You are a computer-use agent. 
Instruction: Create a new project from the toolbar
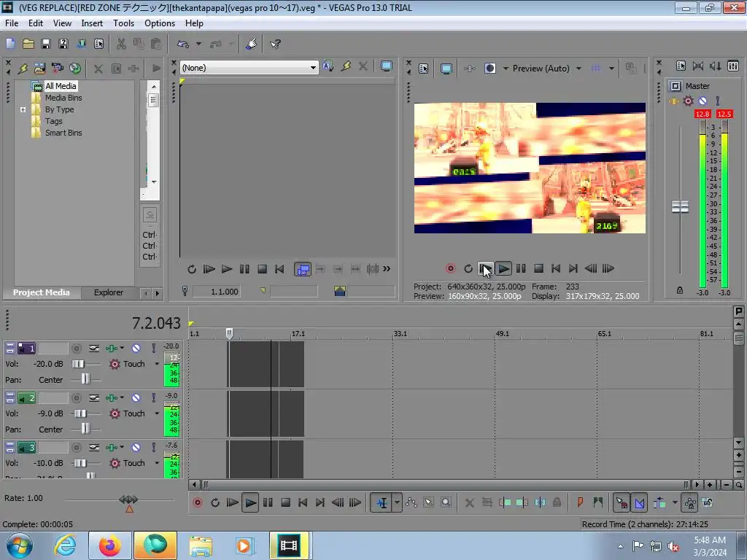10,44
